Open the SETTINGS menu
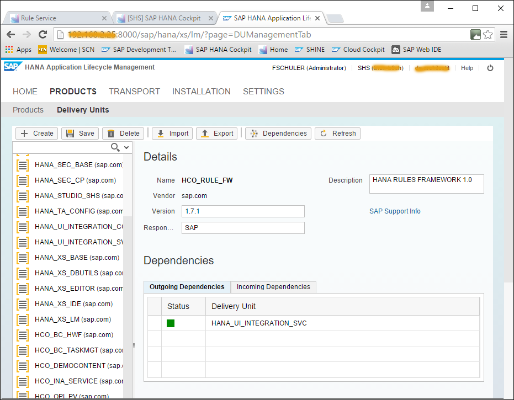Image resolution: width=514 pixels, height=400 pixels. (264, 91)
